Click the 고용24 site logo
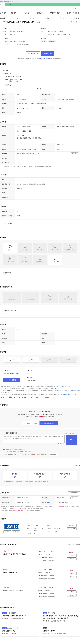The width and height of the screenshot is (80, 644). pyautogui.click(x=3, y=13)
